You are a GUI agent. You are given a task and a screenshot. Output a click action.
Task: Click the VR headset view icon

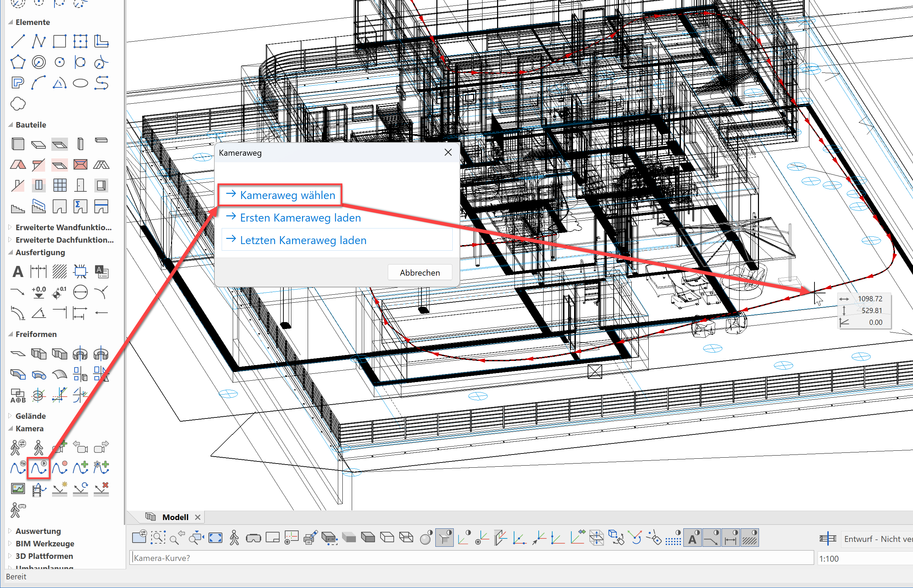(x=253, y=538)
